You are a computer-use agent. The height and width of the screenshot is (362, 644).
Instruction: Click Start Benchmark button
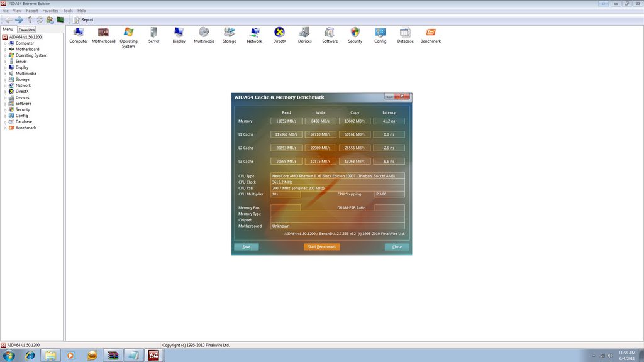tap(321, 246)
